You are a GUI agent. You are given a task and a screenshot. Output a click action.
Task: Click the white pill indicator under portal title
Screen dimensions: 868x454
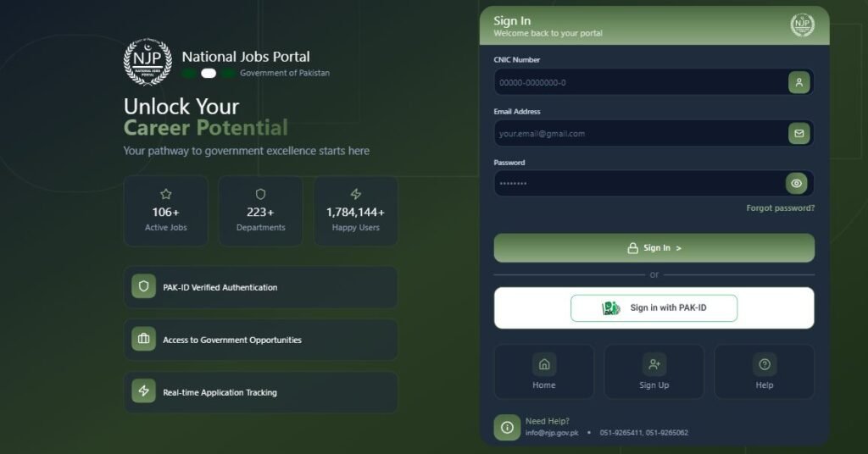coord(209,74)
